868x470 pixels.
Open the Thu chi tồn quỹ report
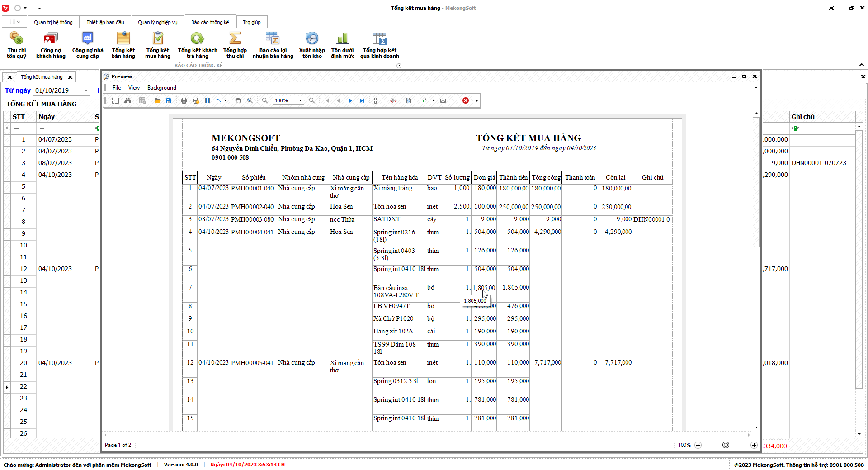pos(16,45)
